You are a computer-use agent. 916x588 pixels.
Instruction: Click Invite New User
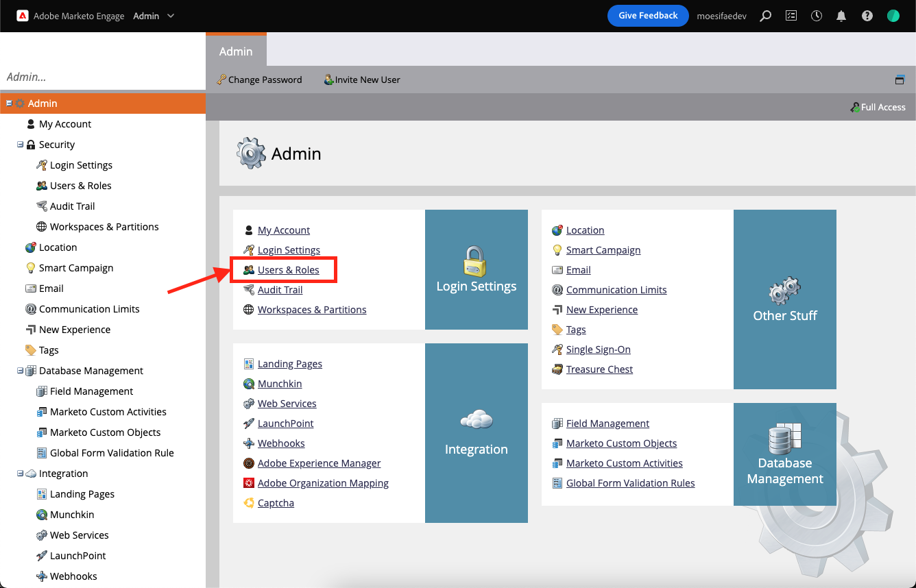pyautogui.click(x=362, y=79)
